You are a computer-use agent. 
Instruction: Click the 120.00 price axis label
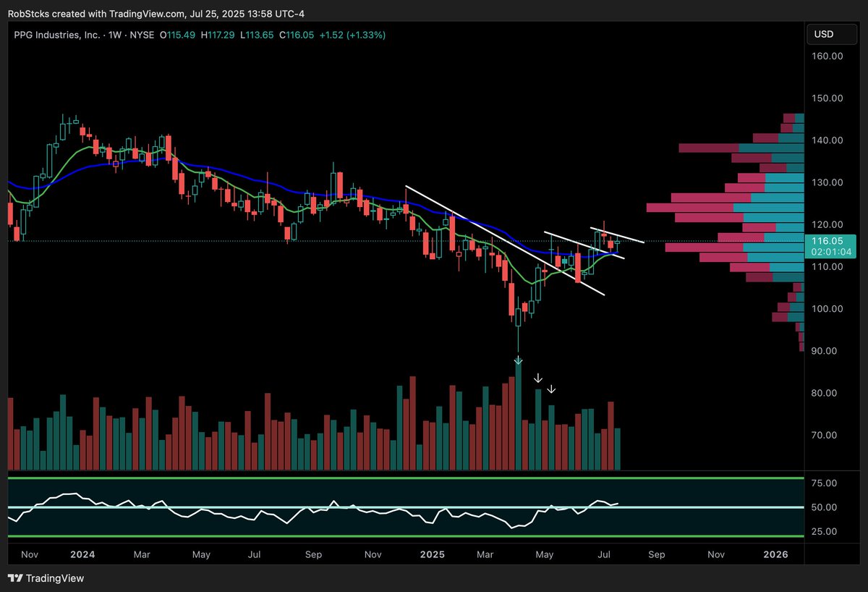pos(825,224)
